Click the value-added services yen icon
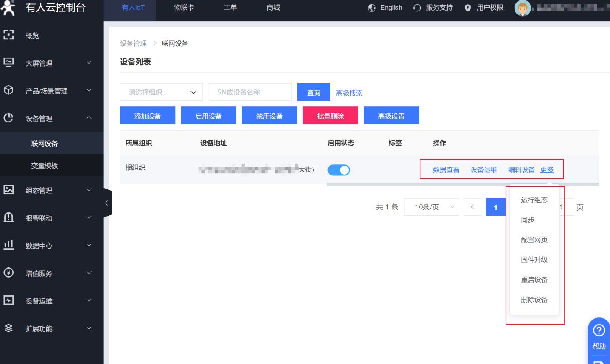 [8, 272]
